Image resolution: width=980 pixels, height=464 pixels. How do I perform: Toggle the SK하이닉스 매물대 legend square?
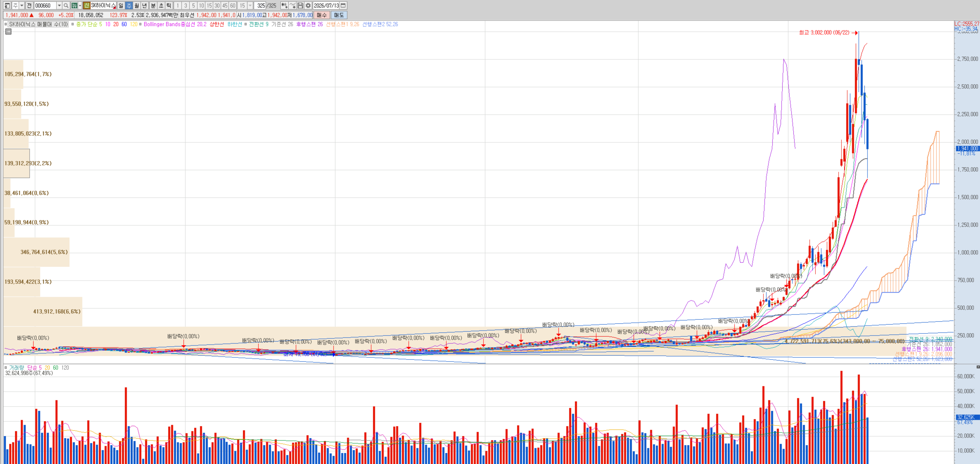coord(6,24)
